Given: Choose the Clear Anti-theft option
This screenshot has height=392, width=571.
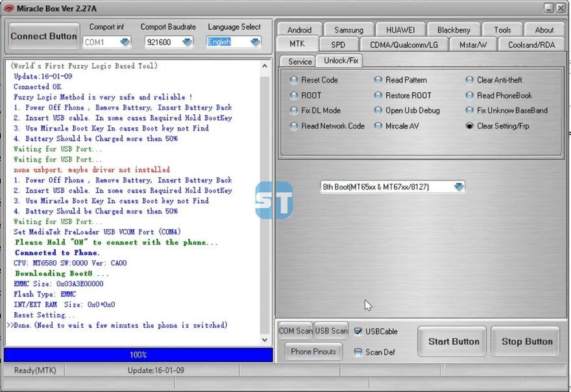Looking at the screenshot, I should tap(470, 80).
